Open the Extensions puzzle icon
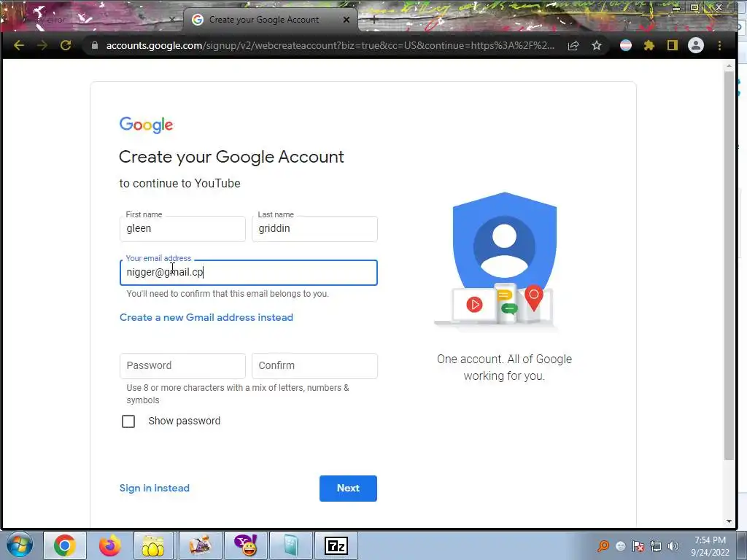747x560 pixels. coord(649,45)
